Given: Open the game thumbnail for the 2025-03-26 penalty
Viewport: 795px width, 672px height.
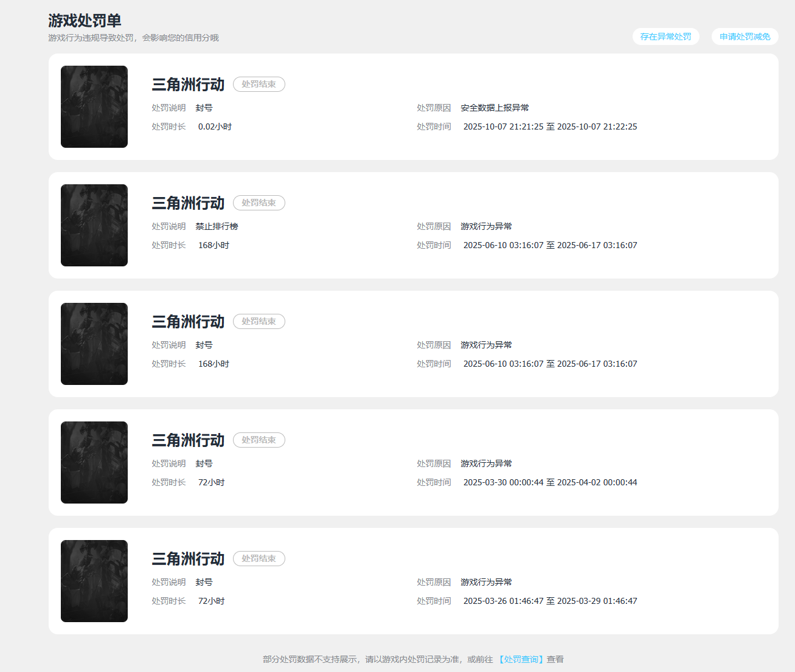Looking at the screenshot, I should [94, 581].
